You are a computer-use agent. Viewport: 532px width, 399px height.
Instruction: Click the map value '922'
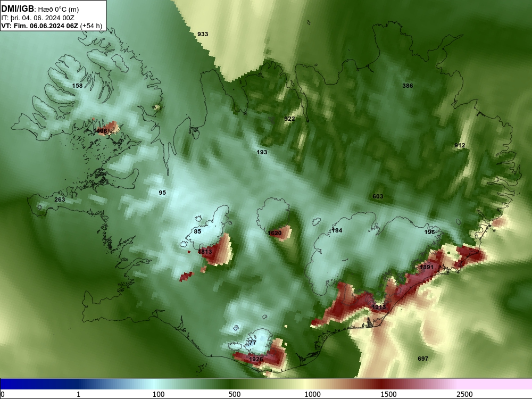click(x=289, y=119)
